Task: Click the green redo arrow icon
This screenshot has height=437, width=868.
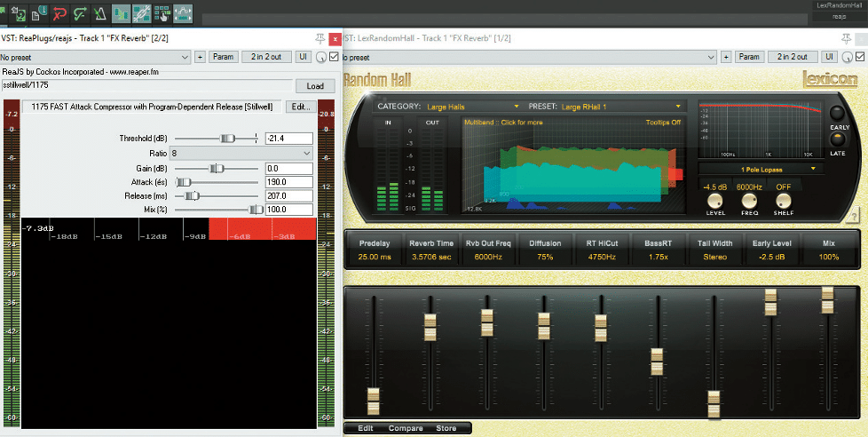Action: pos(80,14)
